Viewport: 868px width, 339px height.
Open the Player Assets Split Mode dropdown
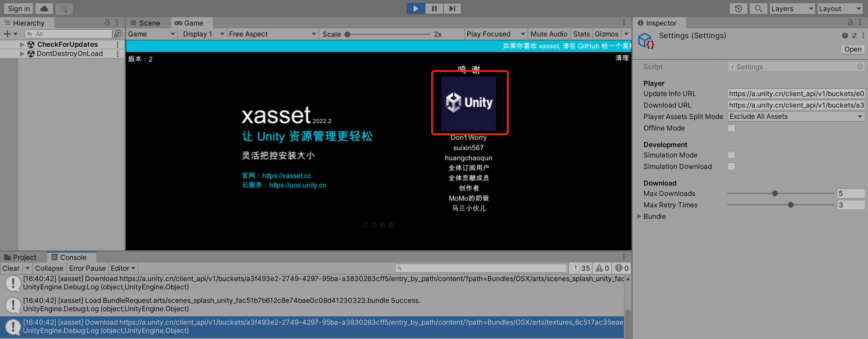click(796, 116)
